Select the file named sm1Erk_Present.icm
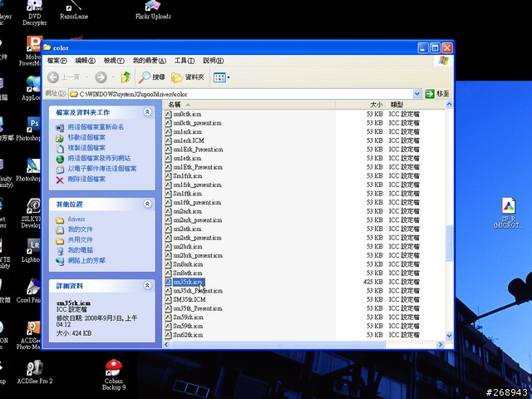 (x=198, y=150)
